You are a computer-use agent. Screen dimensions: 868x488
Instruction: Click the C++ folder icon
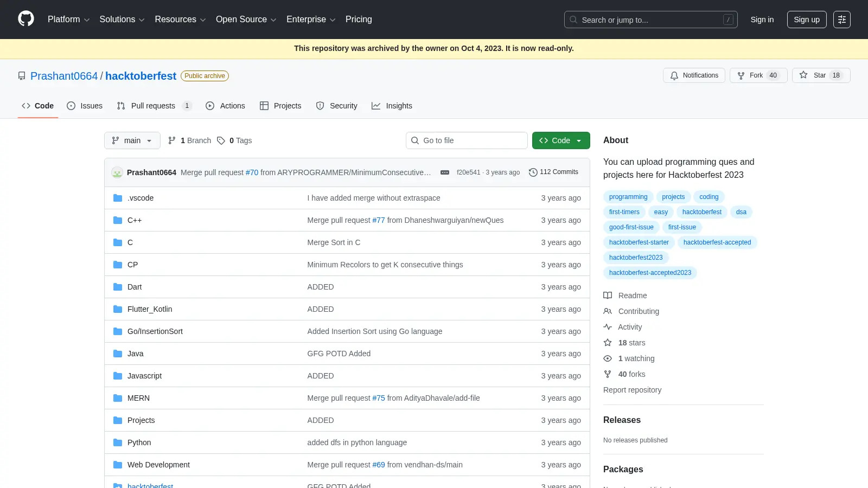(x=118, y=220)
